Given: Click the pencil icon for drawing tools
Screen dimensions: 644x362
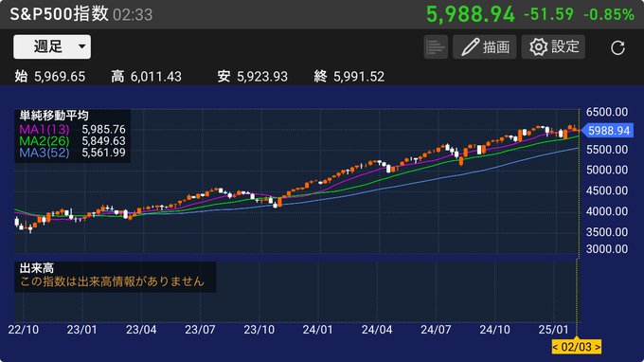Looking at the screenshot, I should click(x=470, y=46).
